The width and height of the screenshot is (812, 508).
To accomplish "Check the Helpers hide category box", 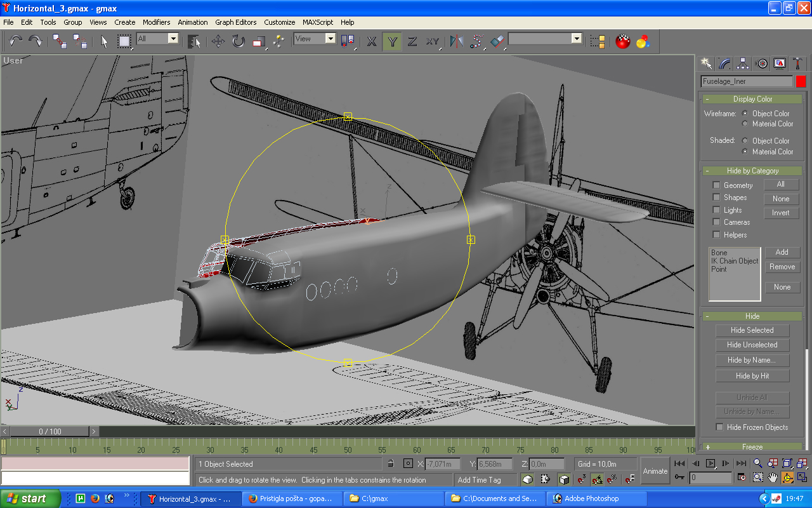I will click(x=716, y=234).
